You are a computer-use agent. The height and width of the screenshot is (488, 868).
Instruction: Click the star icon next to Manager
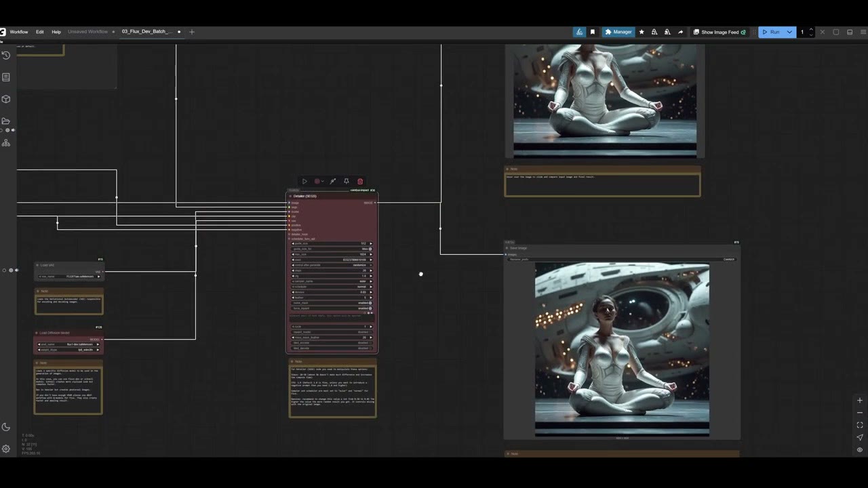(642, 32)
